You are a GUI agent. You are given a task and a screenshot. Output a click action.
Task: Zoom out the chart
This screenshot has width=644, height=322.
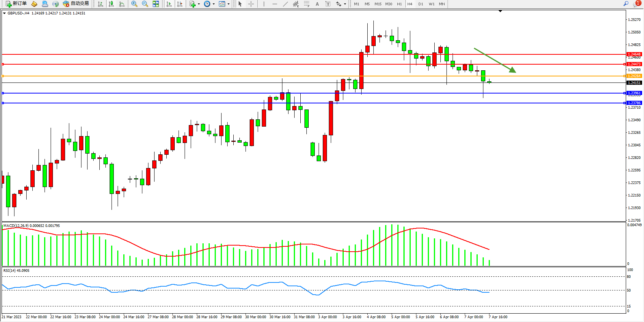[145, 4]
